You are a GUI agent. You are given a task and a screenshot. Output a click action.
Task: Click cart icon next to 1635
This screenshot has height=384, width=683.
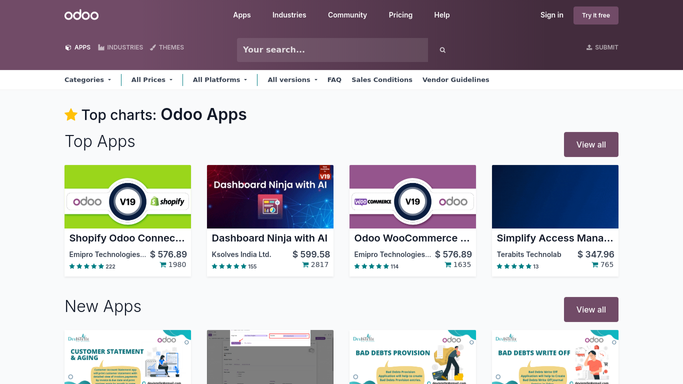tap(448, 265)
